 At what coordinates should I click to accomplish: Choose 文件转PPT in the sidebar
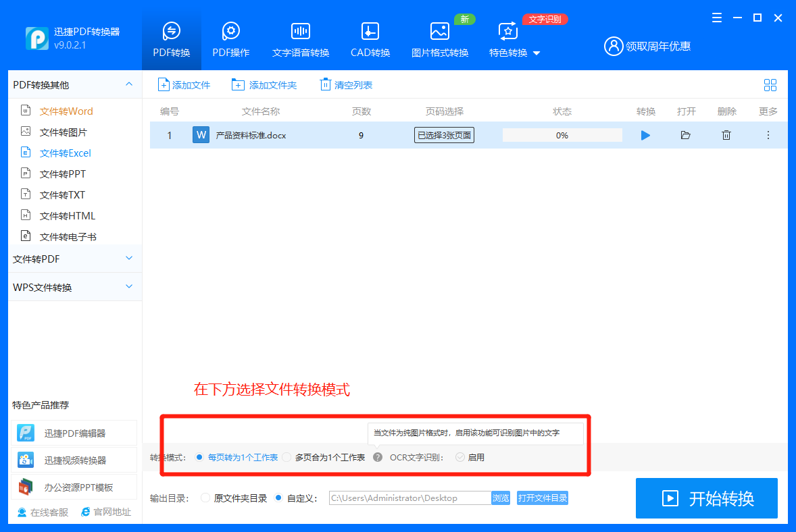(63, 174)
